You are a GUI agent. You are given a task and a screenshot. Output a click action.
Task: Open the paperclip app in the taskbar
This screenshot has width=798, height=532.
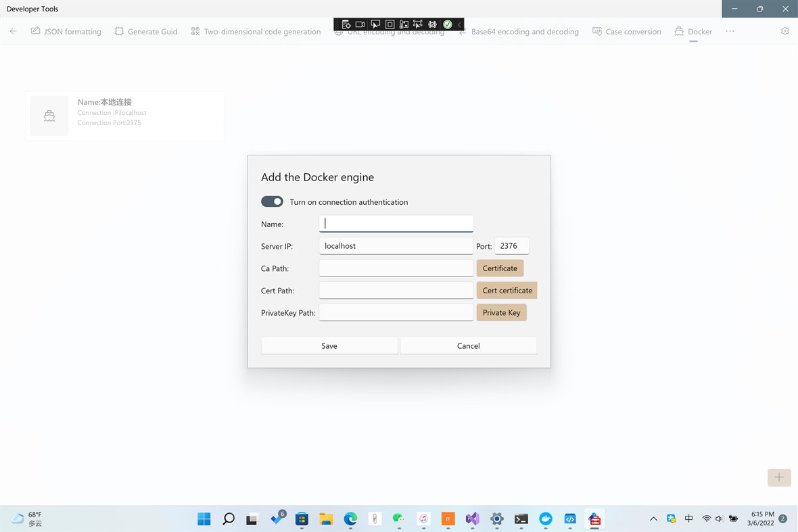click(375, 518)
